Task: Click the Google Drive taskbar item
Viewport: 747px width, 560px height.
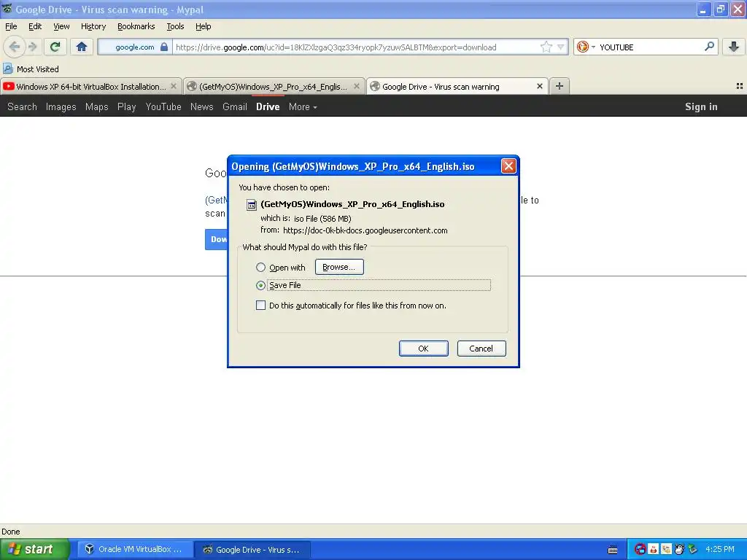Action: coord(252,549)
